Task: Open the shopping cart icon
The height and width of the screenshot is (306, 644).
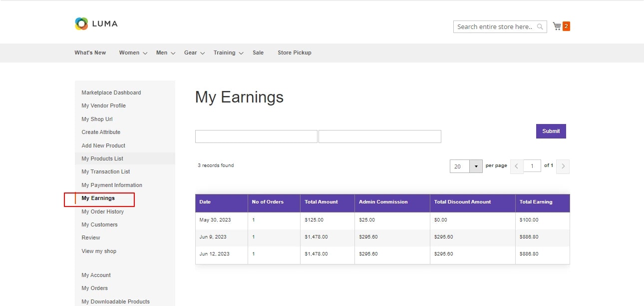Action: click(557, 26)
